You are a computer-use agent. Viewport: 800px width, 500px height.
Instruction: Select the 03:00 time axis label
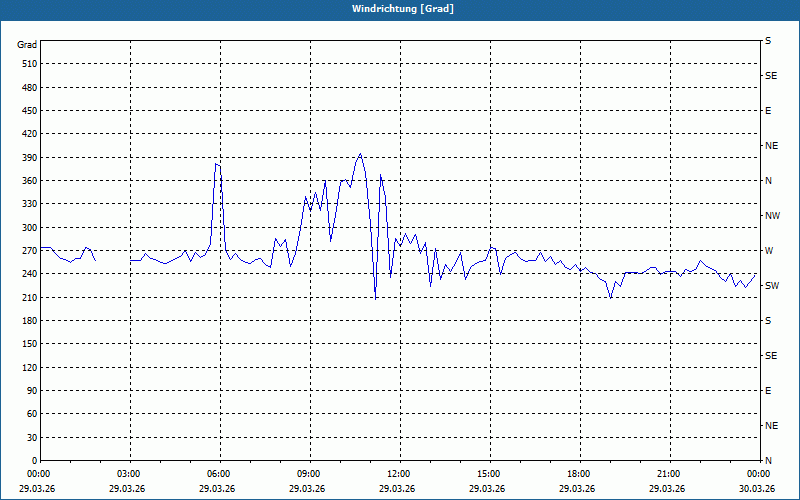pyautogui.click(x=129, y=473)
